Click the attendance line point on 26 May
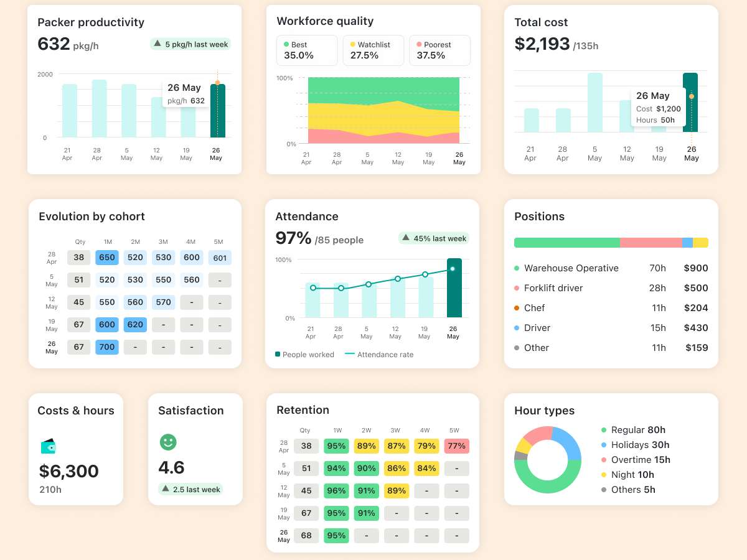The image size is (747, 560). [453, 269]
